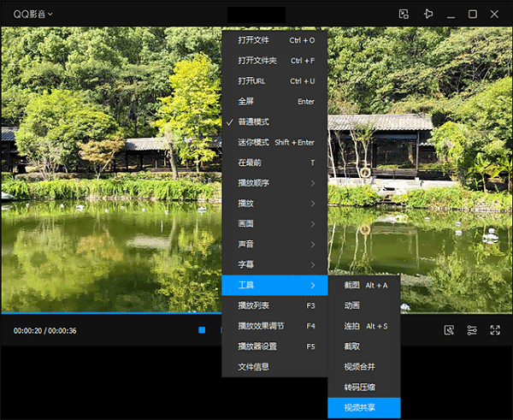
Task: Minimize the QQ影音 window
Action: tap(451, 14)
